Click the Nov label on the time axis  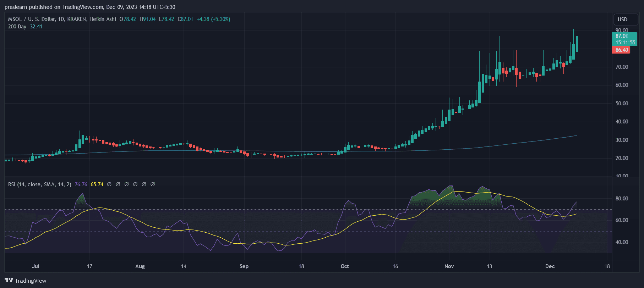click(449, 266)
